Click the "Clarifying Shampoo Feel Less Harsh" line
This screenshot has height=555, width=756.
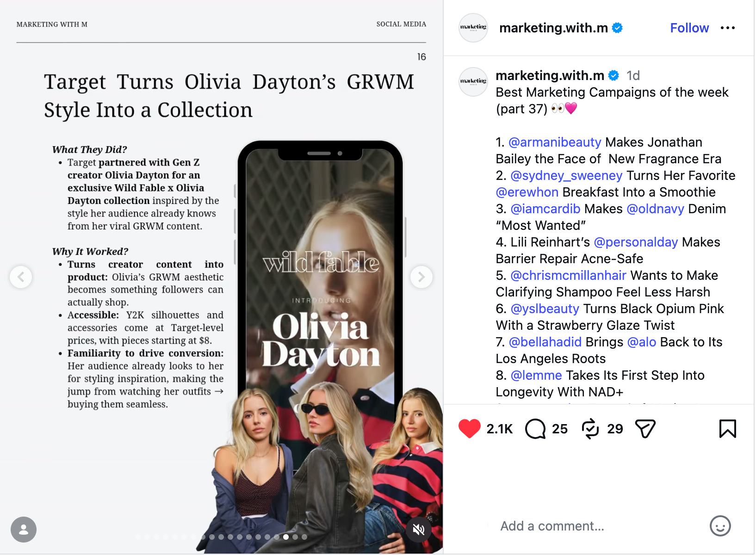click(603, 292)
